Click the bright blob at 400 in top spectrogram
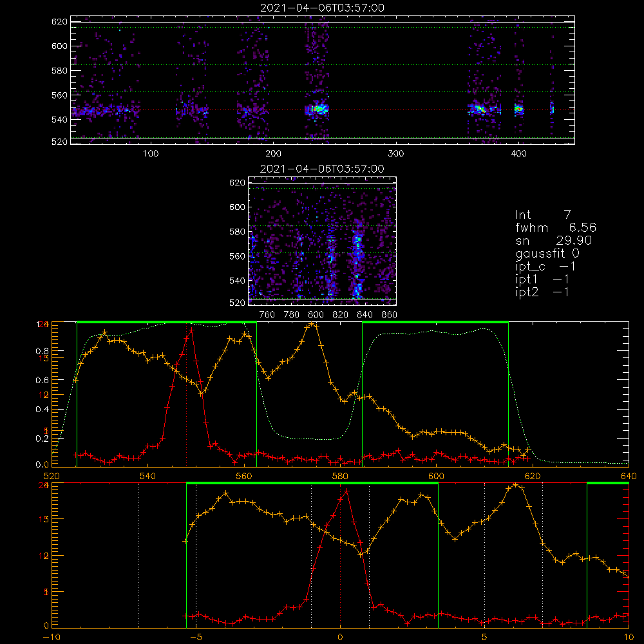The width and height of the screenshot is (644, 644). [518, 109]
